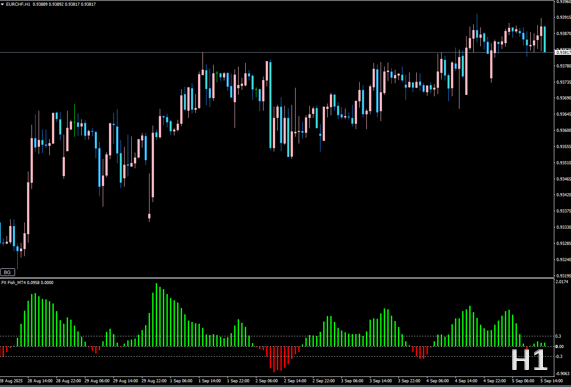The image size is (571, 387).
Task: Click the 2 Sep 06:00 time label
Action: [267, 381]
